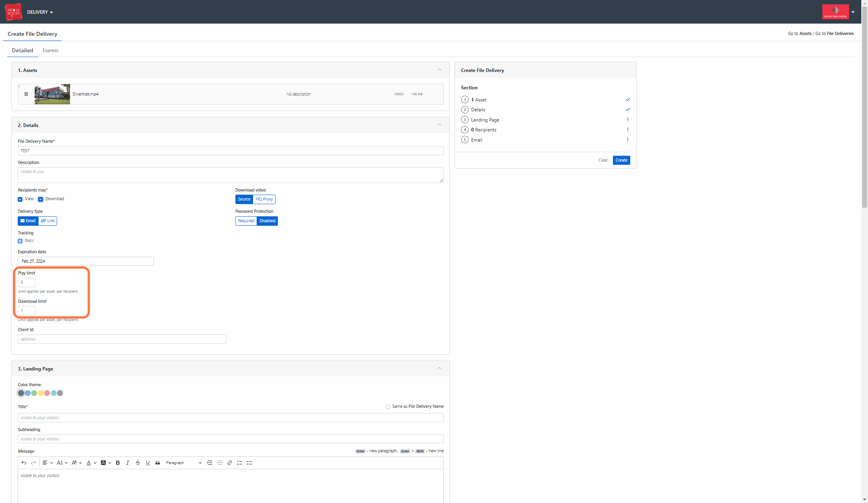
Task: Check Same as File Delivery Name
Action: [388, 407]
